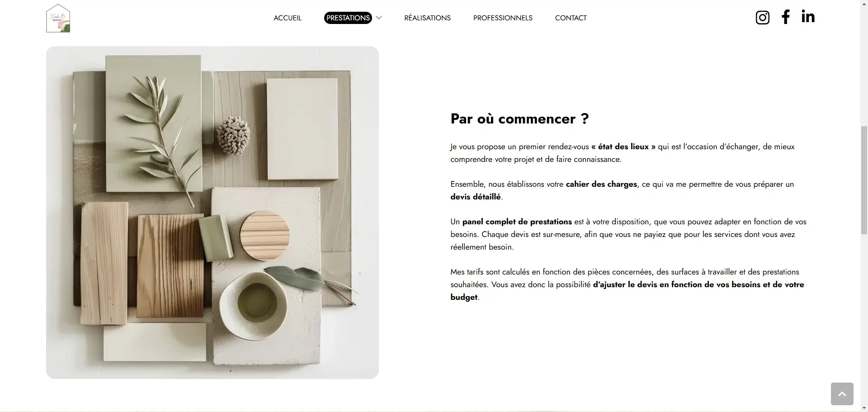The height and width of the screenshot is (412, 868).
Task: Expand the Prestations submenu chevron
Action: pyautogui.click(x=379, y=18)
